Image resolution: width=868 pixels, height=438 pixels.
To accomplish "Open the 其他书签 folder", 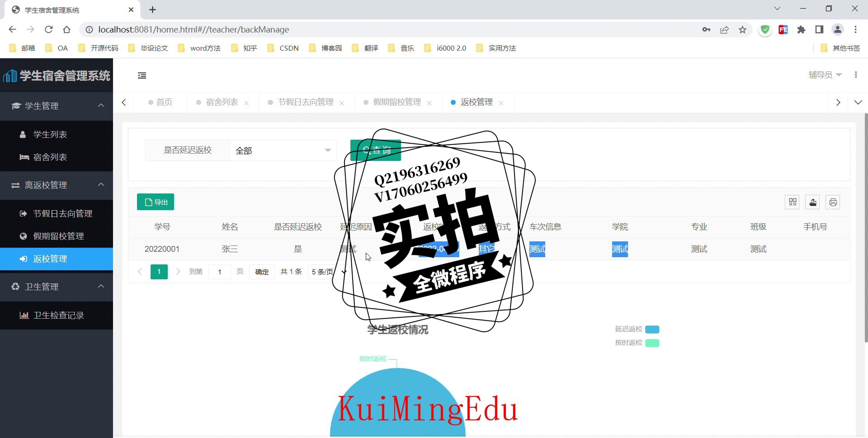I will (840, 48).
